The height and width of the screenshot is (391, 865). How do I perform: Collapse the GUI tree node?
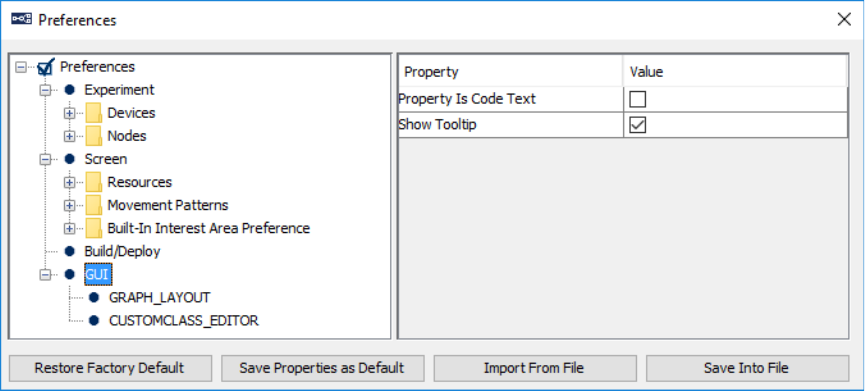[45, 275]
